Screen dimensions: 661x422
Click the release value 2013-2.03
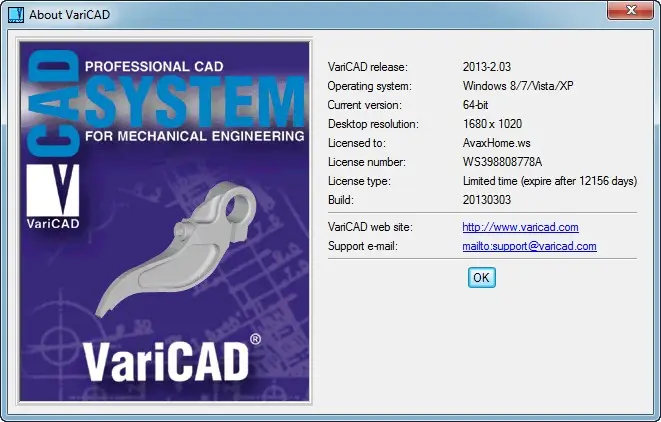click(486, 67)
